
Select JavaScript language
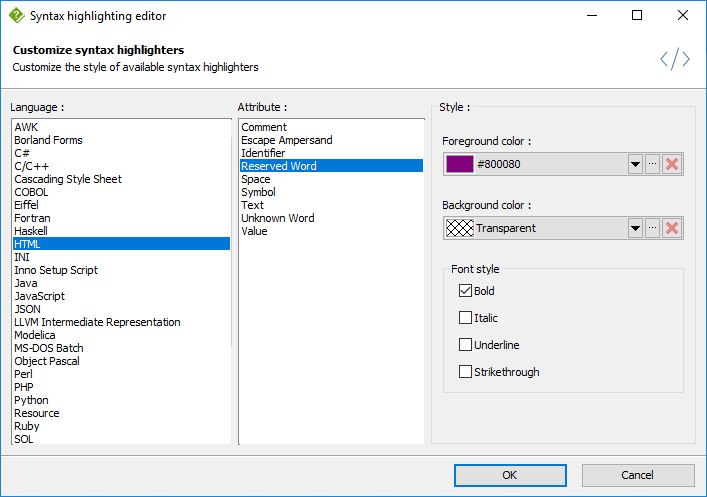122,296
